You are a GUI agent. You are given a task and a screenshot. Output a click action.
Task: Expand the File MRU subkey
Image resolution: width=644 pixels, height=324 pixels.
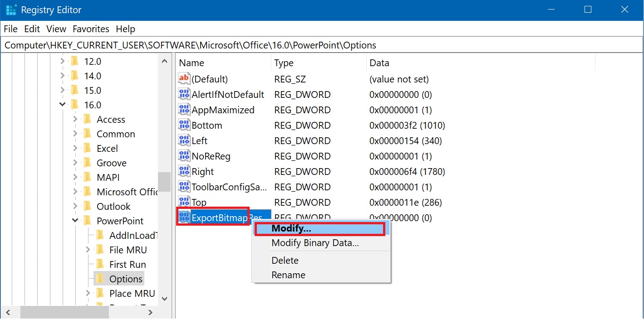(x=88, y=250)
